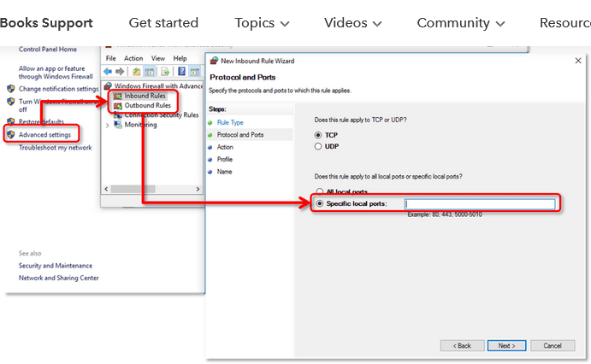Image resolution: width=591 pixels, height=364 pixels.
Task: Click the horizontal scrollbar in tree pane
Action: tap(152, 189)
